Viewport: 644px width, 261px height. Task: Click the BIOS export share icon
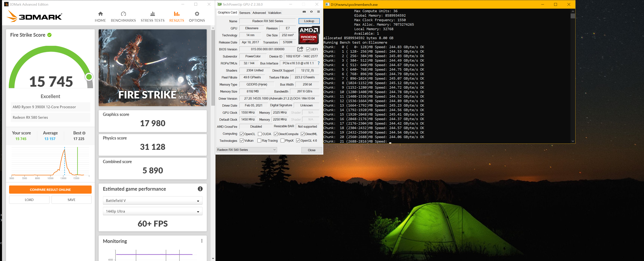click(300, 49)
